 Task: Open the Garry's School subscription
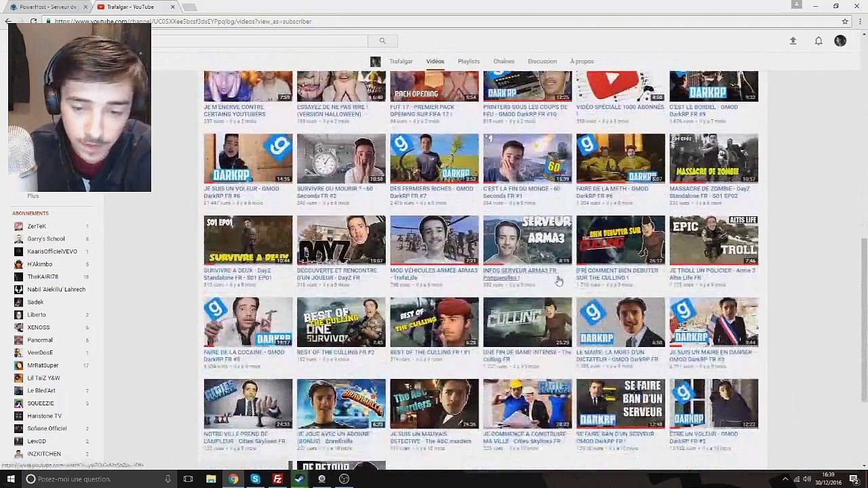pos(46,239)
